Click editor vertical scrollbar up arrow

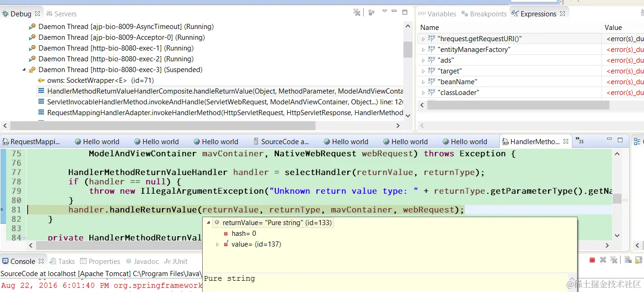click(x=617, y=153)
